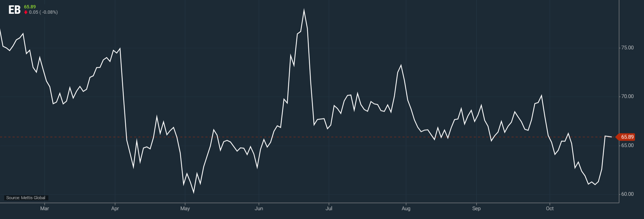
Task: Click the EB ticker symbol title
Action: 14,10
